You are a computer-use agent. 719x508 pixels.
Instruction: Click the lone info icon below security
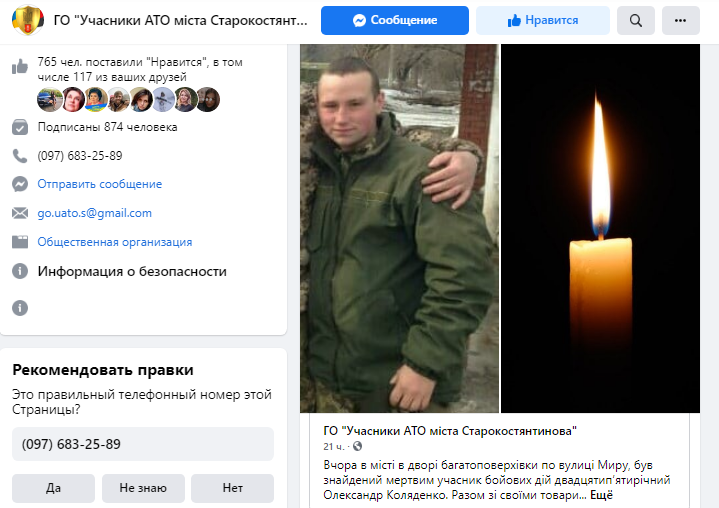(x=20, y=308)
